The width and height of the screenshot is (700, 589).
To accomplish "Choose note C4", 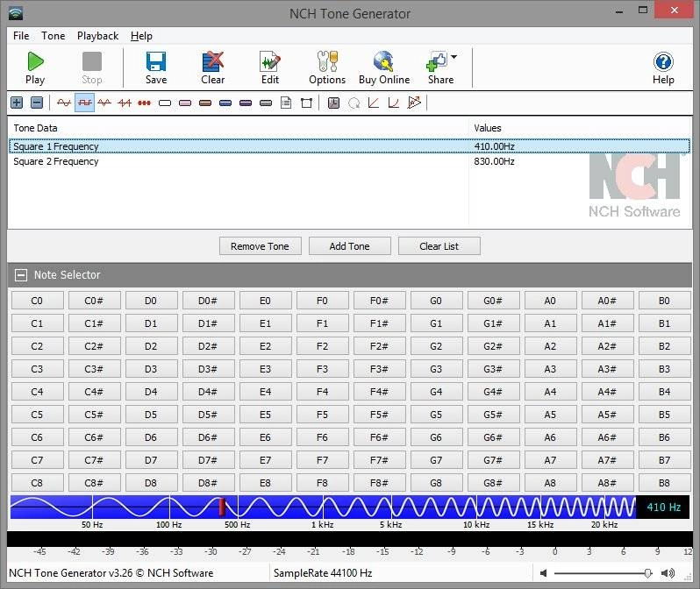I will pos(37,392).
